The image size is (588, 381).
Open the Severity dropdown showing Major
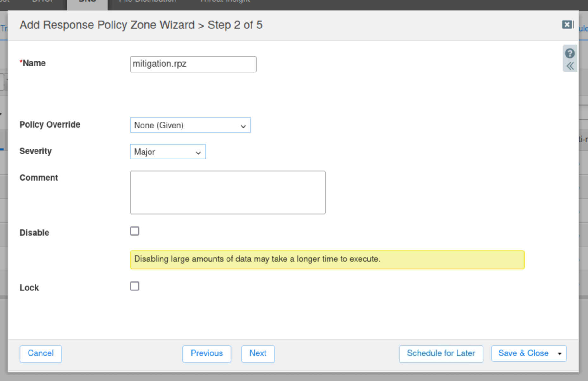[x=168, y=152]
